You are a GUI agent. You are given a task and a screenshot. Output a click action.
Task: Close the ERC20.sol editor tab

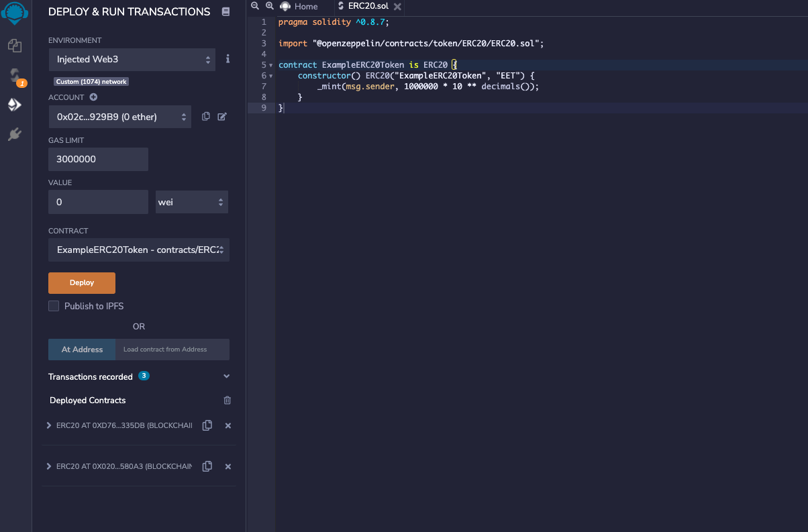pos(397,6)
